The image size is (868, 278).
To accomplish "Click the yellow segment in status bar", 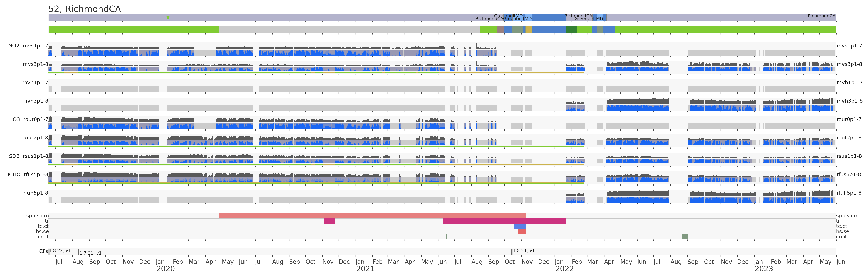I will (529, 30).
